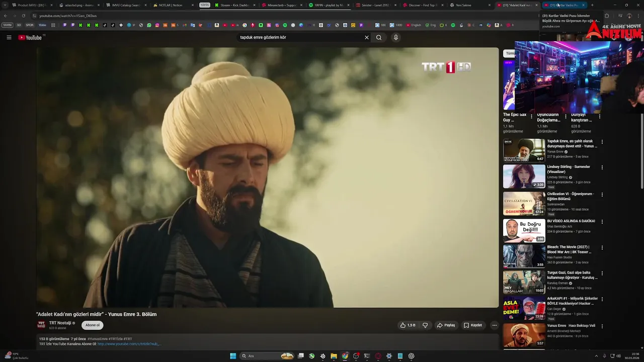Open WhatsApp bookmark icon in bookmarks bar

click(149, 25)
